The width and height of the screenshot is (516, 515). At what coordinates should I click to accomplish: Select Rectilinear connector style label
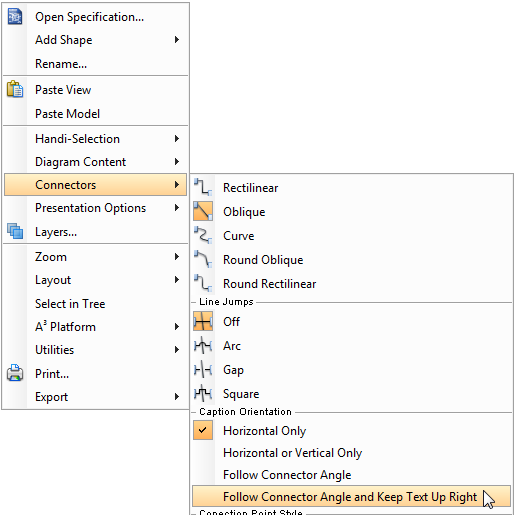click(x=250, y=188)
